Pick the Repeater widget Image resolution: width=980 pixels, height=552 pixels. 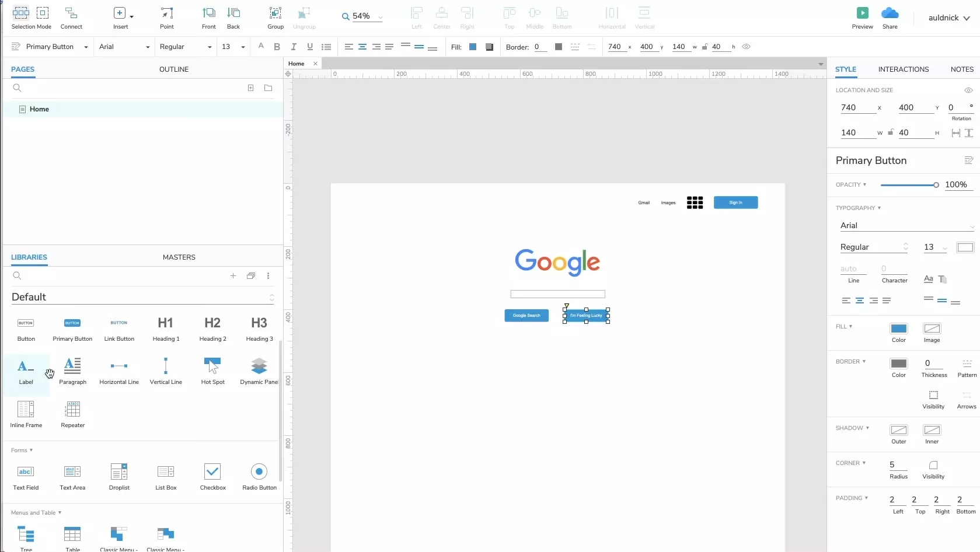[x=72, y=415]
